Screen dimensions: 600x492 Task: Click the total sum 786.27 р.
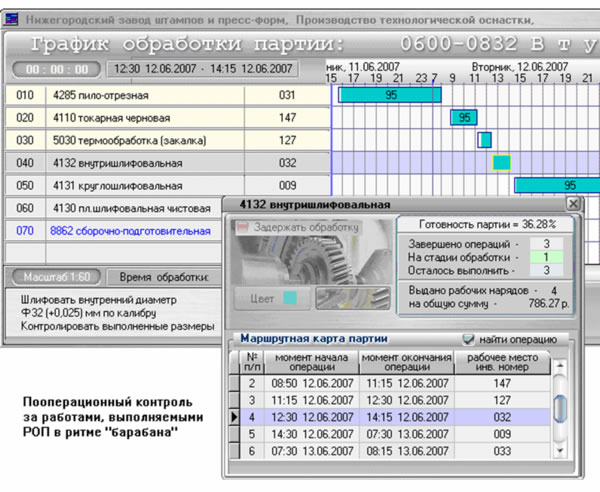pyautogui.click(x=548, y=304)
